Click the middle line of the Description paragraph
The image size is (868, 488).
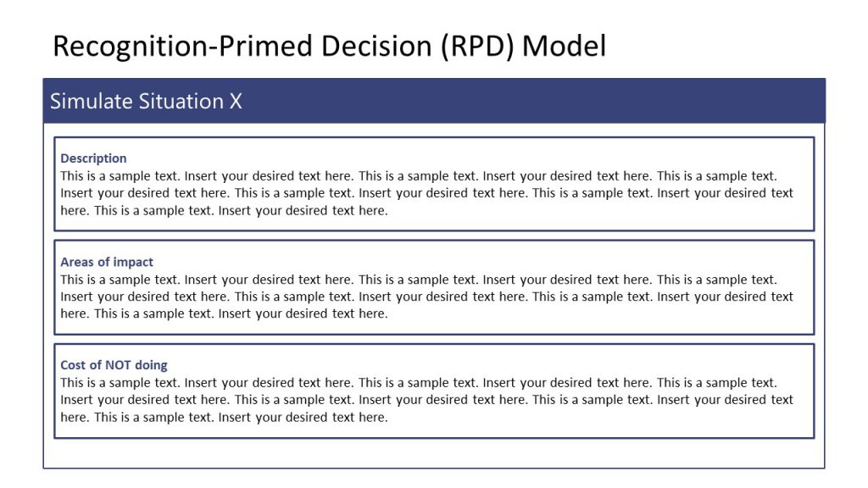point(426,193)
